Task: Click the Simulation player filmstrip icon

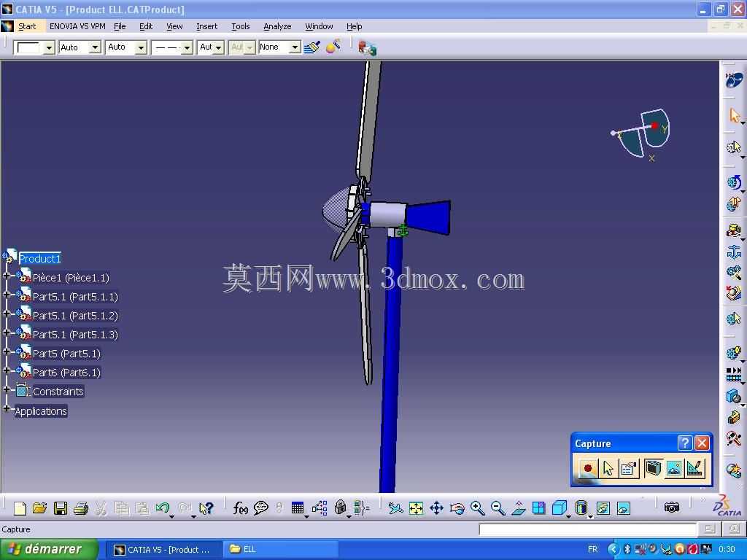Action: click(x=734, y=374)
